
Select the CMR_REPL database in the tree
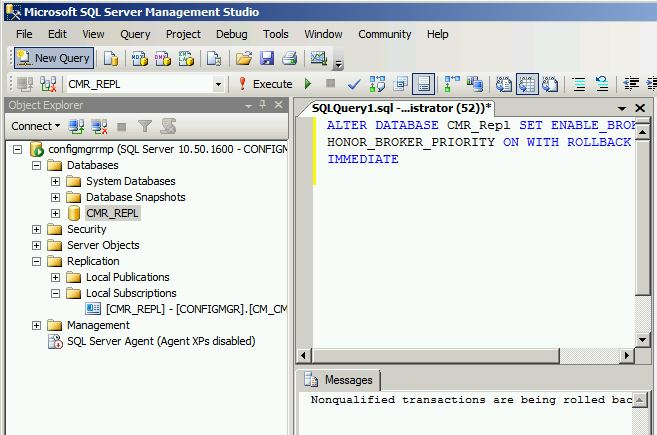tap(112, 213)
